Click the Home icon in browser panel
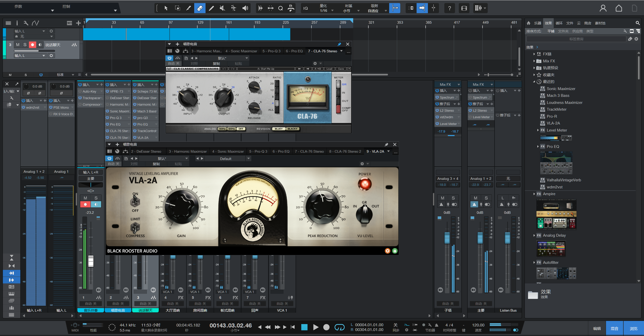 [529, 23]
